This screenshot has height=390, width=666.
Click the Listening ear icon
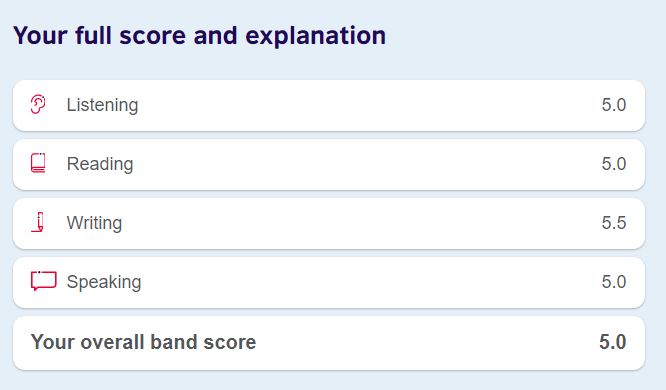pos(38,104)
